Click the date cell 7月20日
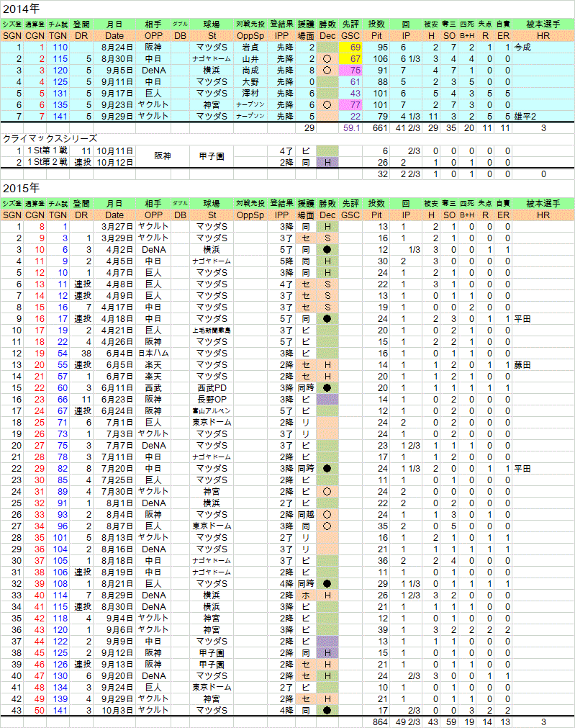This screenshot has width=575, height=728. 114,469
